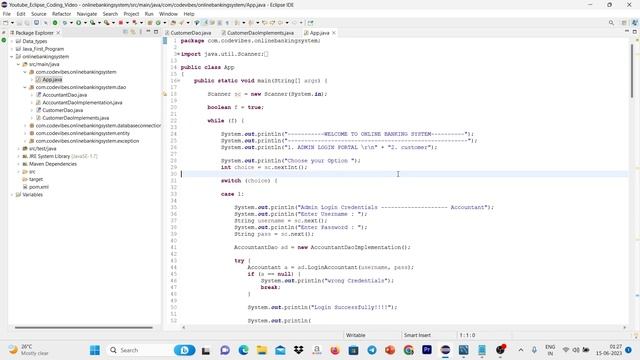Open the Source menu
The height and width of the screenshot is (360, 640).
39,14
